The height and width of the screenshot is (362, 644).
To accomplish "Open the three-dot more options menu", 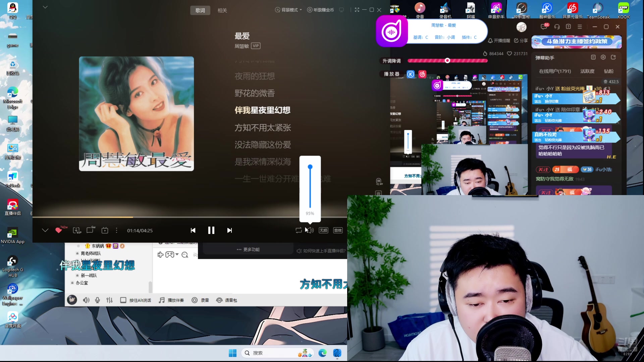I will pos(116,230).
